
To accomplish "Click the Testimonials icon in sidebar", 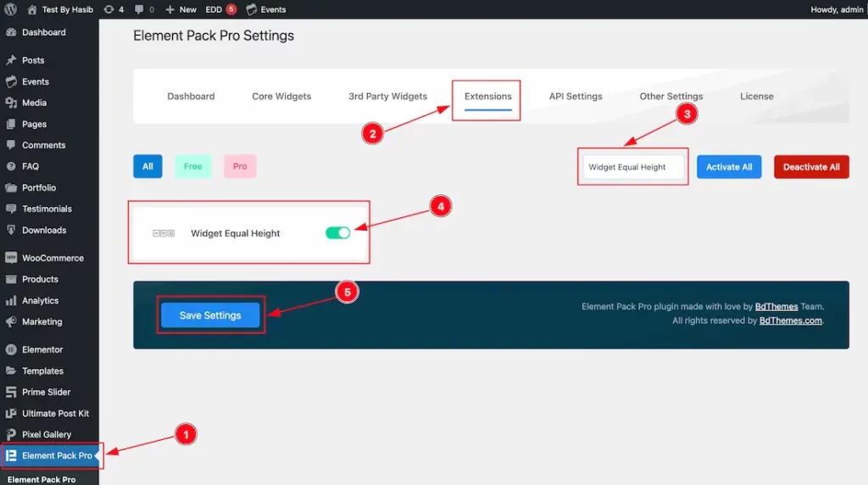I will pos(11,209).
